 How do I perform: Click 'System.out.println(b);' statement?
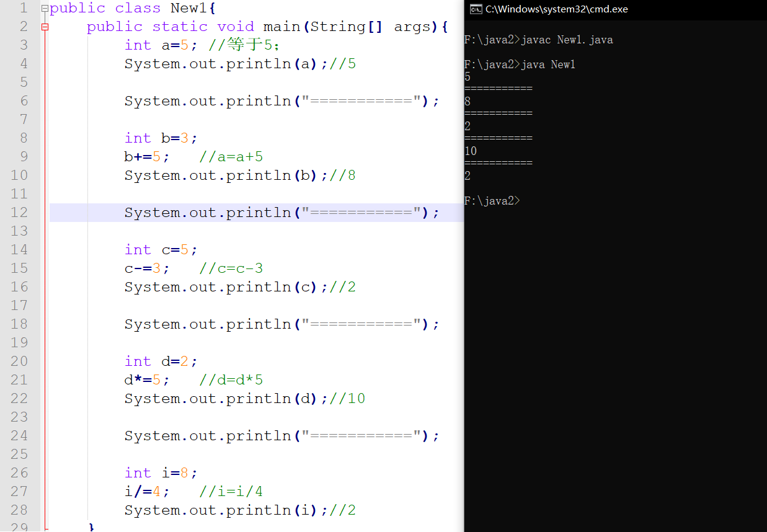[x=226, y=175]
